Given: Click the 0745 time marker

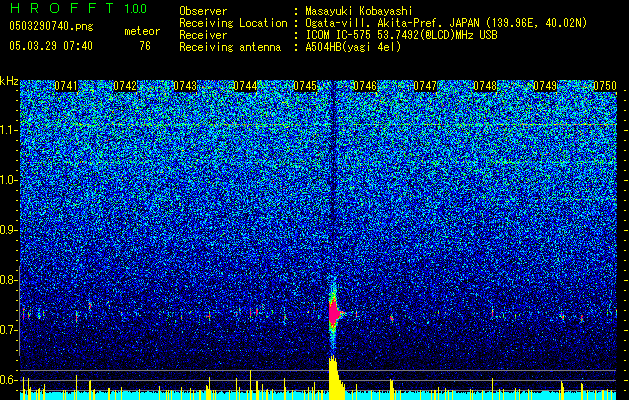Looking at the screenshot, I should click(305, 86).
